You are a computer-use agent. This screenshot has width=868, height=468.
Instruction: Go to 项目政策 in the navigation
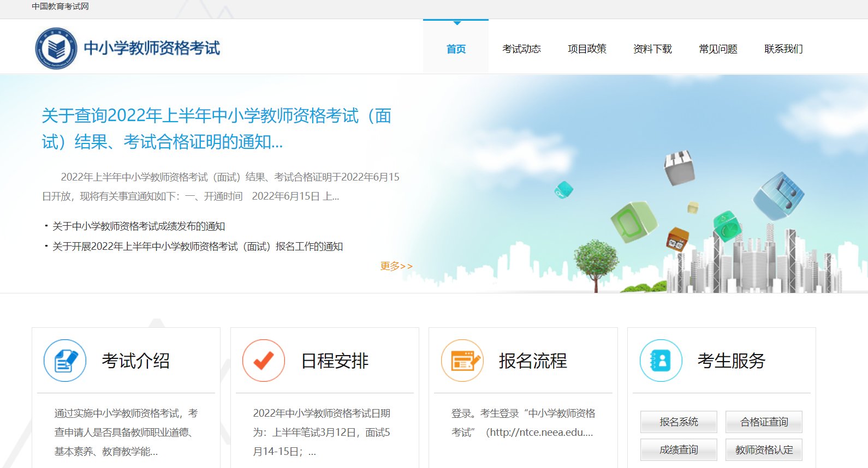587,49
